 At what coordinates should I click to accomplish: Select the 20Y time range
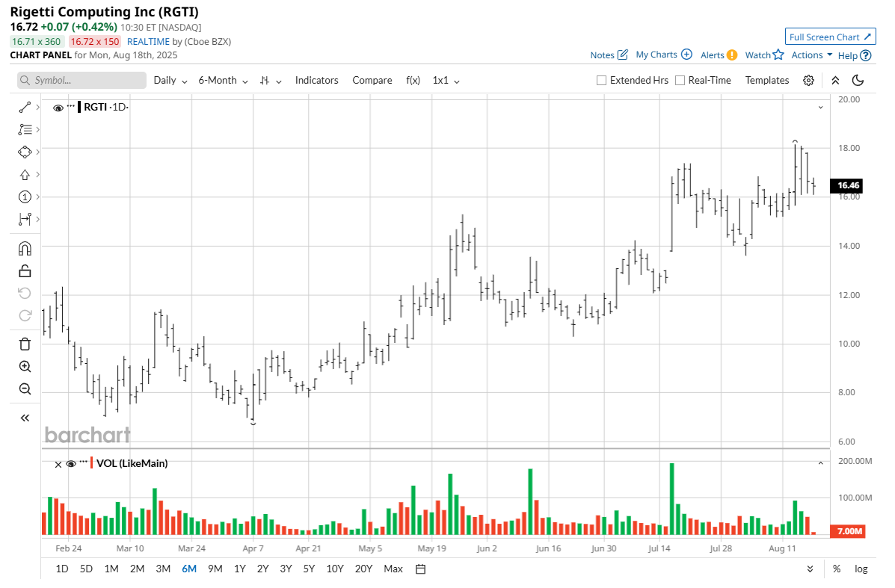click(x=363, y=569)
